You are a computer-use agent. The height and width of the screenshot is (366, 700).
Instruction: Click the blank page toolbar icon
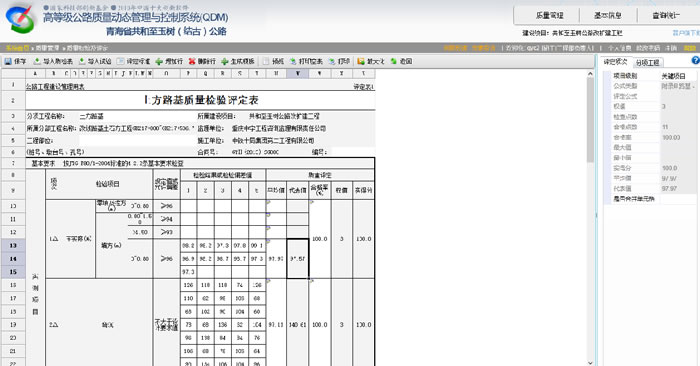[x=266, y=61]
